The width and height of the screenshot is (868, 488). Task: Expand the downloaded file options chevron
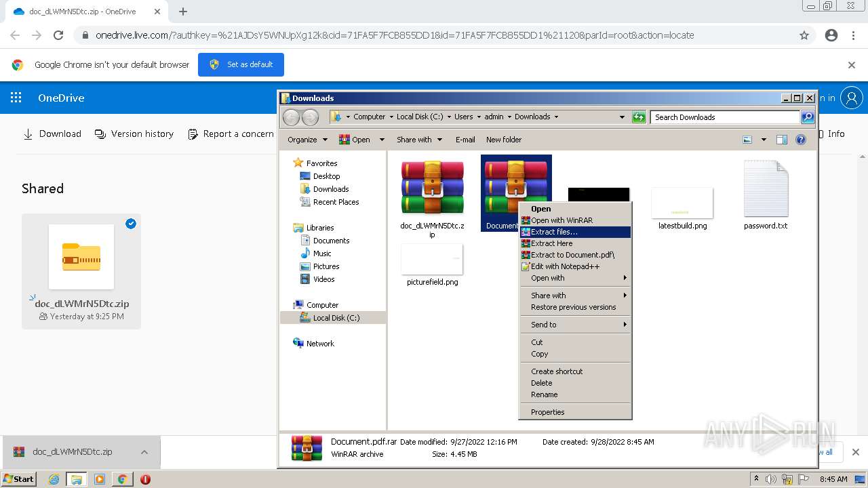coord(144,452)
